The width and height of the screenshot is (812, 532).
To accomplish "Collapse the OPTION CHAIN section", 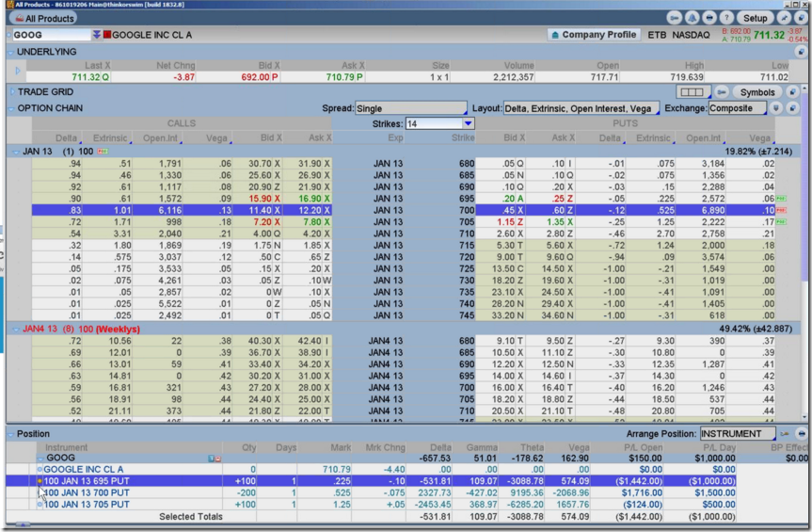I will click(11, 108).
